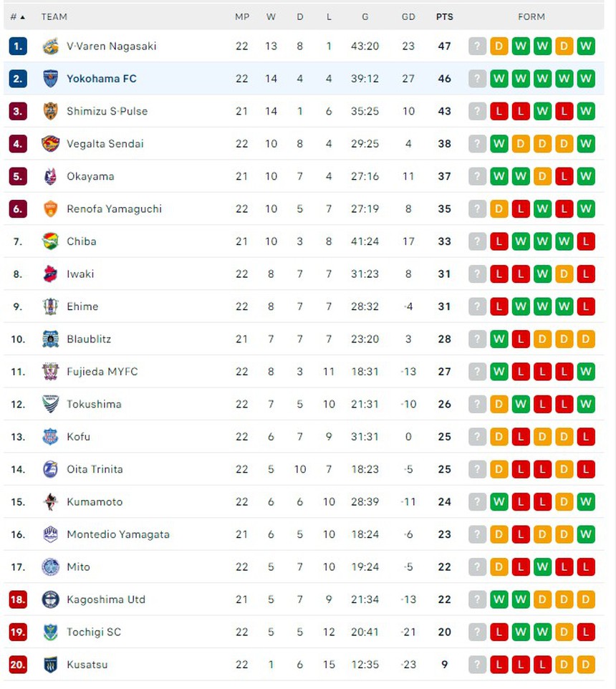The height and width of the screenshot is (689, 616).
Task: Open Montedio Yamagata team link
Action: pyautogui.click(x=118, y=534)
